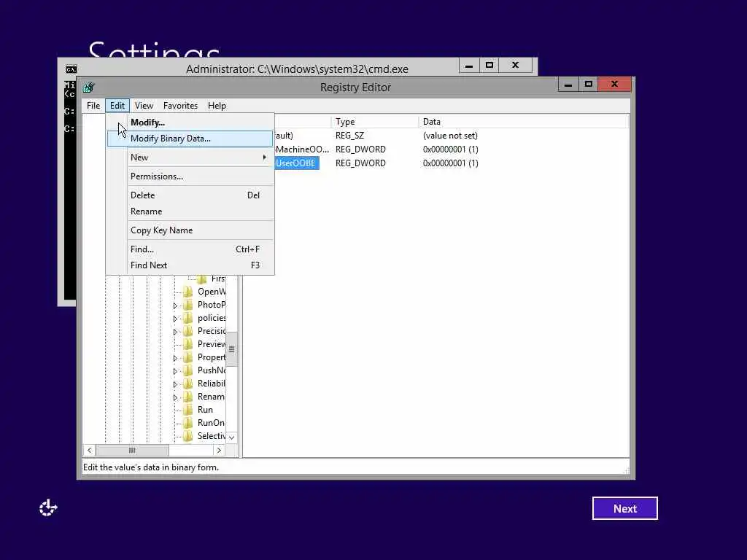
Task: Click MachineOO row's REG_DWORD type cell
Action: [360, 149]
